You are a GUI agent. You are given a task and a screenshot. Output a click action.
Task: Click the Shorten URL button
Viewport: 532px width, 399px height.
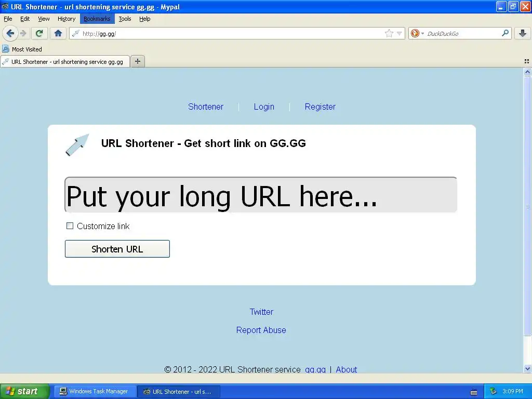click(117, 249)
